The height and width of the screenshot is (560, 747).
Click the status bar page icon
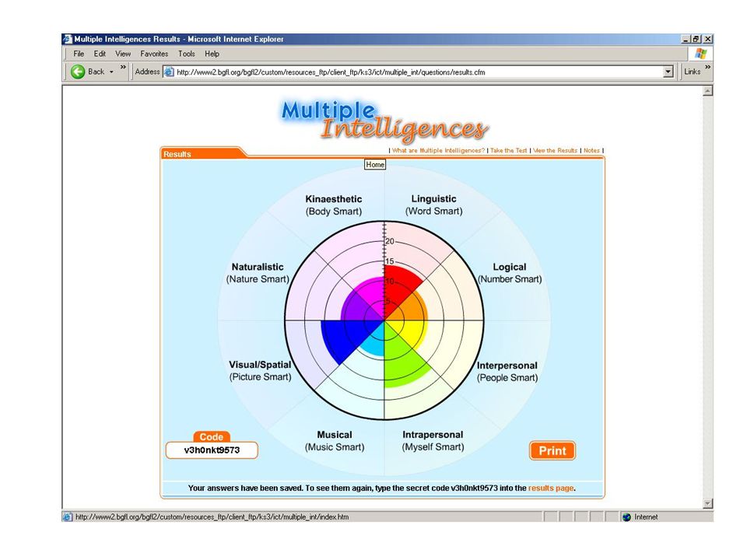(x=68, y=516)
